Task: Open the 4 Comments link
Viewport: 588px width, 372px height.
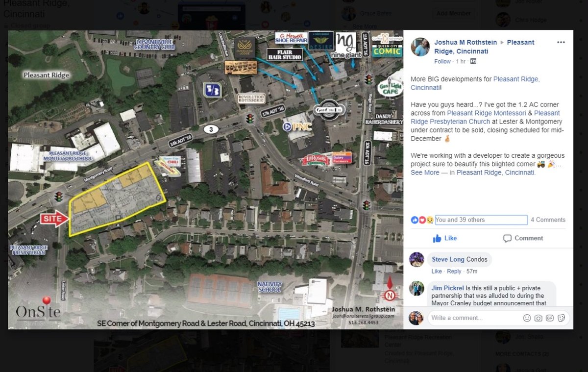Action: 548,220
